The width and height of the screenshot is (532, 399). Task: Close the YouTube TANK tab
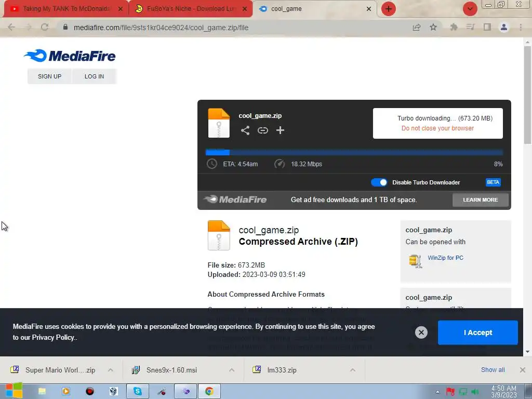pos(121,9)
